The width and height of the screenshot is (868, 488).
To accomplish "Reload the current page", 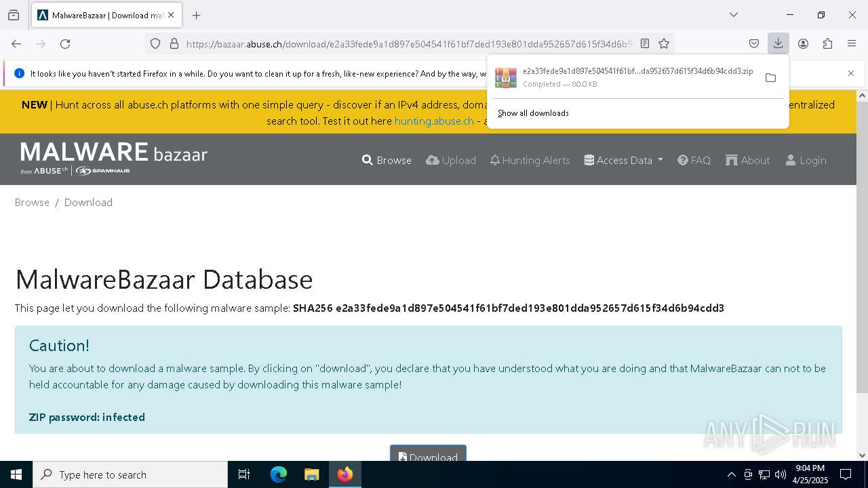I will 65,43.
